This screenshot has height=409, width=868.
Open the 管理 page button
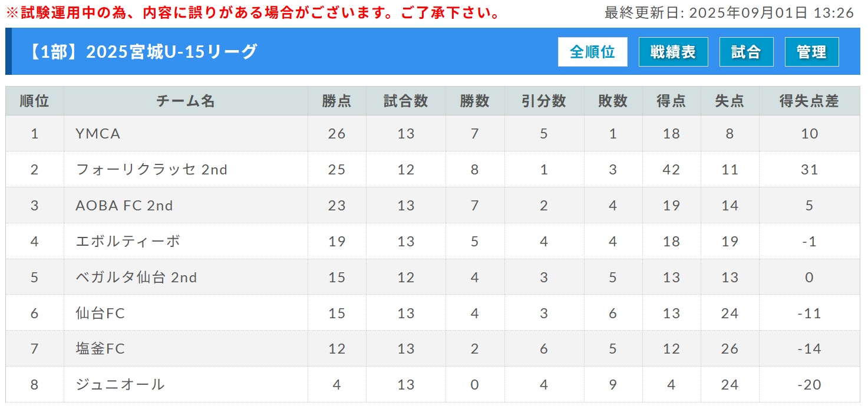(x=812, y=52)
